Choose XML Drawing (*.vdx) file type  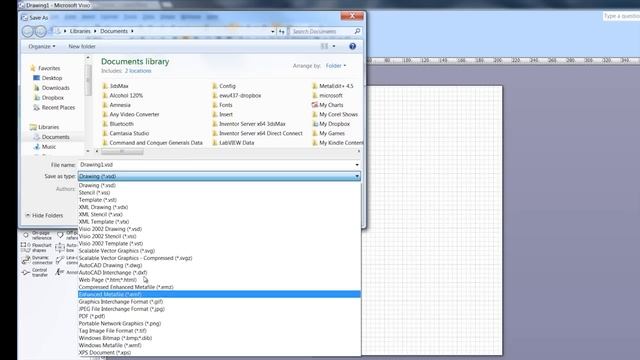tap(220, 207)
